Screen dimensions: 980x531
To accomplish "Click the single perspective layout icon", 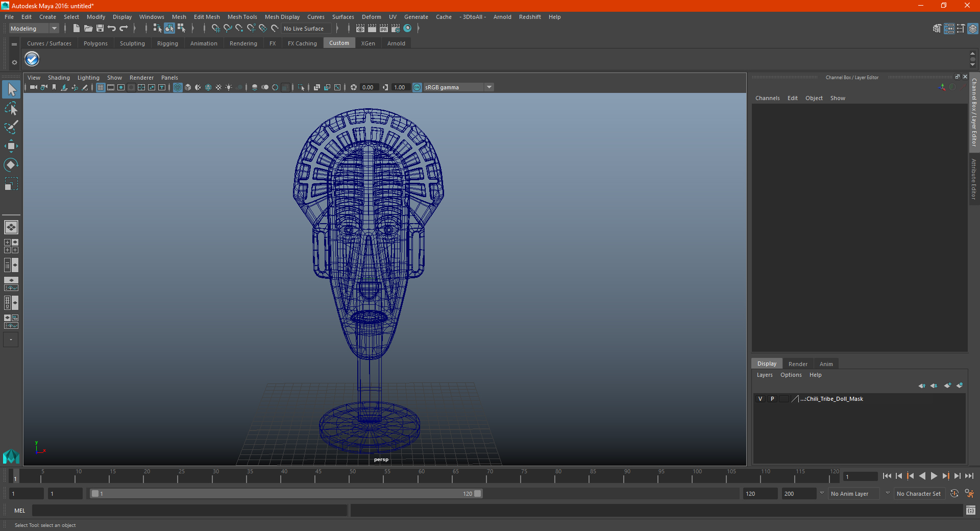I will tap(11, 227).
